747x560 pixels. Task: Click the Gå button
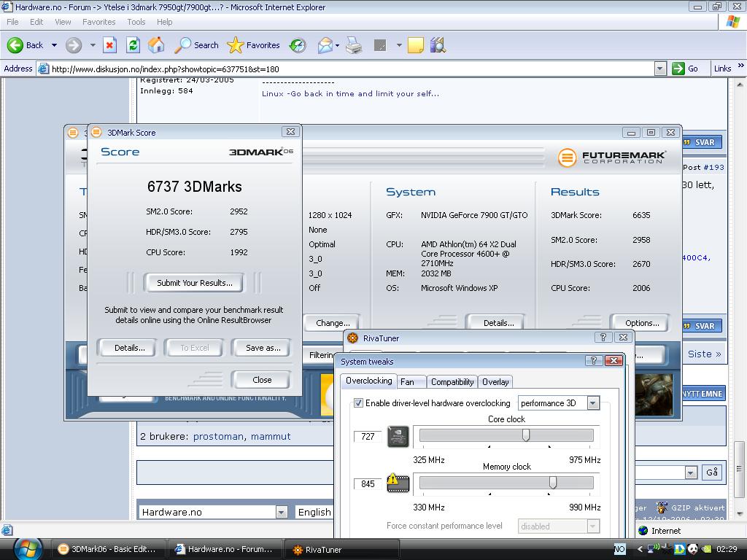coord(712,472)
